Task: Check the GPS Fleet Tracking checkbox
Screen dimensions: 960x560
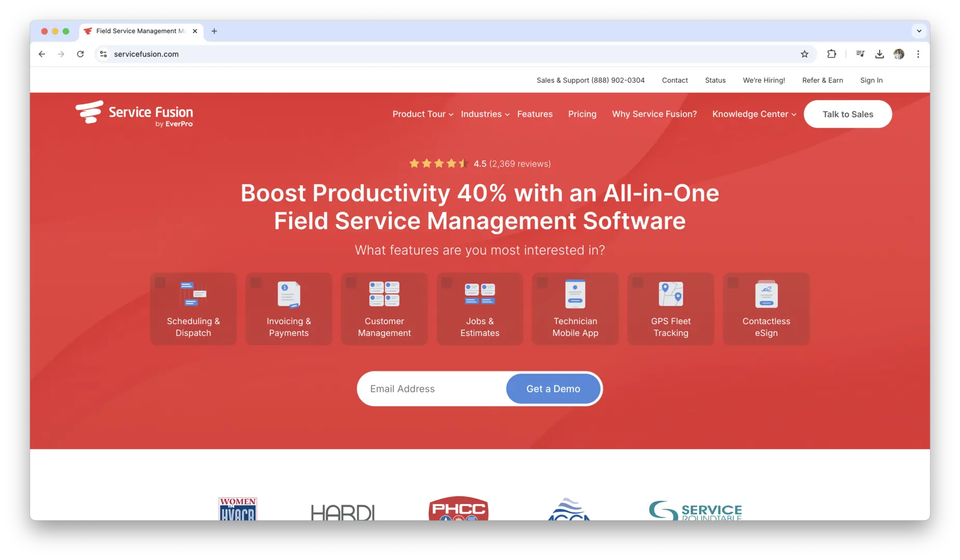Action: point(638,283)
